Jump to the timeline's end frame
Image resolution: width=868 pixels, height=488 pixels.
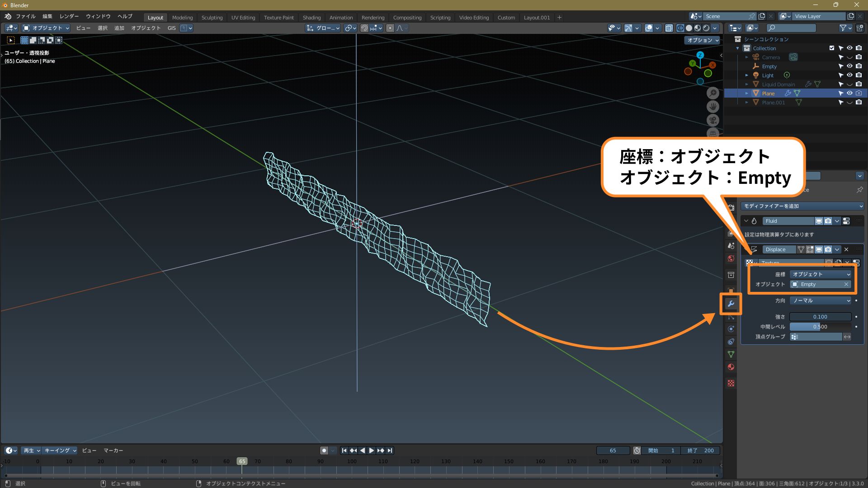[390, 450]
